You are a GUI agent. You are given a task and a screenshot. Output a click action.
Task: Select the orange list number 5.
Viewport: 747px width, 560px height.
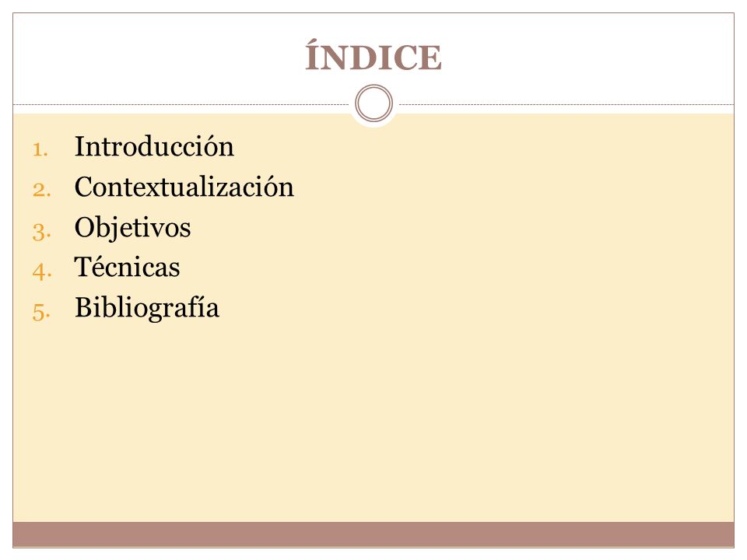[x=41, y=313]
